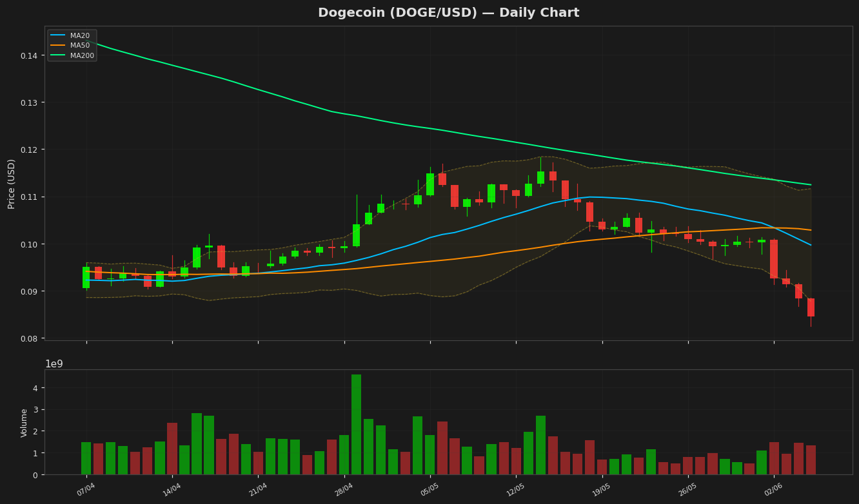Image resolution: width=859 pixels, height=504 pixels.
Task: Click the 0.12 price axis tick
Action: coord(29,150)
